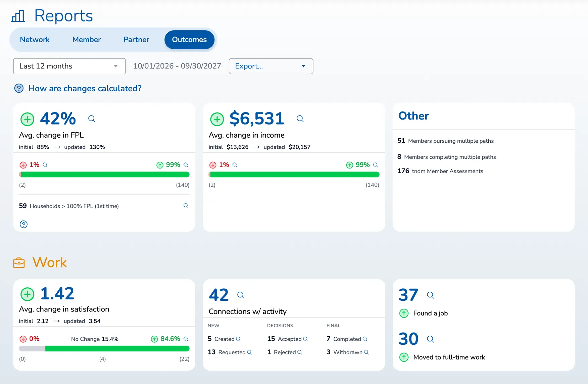Switch to the Member tab
Image resolution: width=588 pixels, height=384 pixels.
tap(87, 40)
